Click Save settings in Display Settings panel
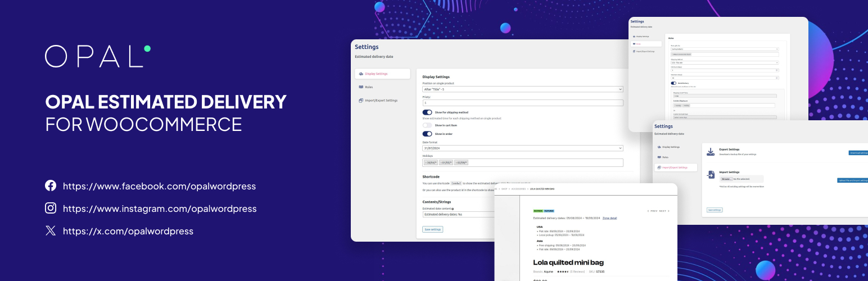This screenshot has height=281, width=868. coord(433,229)
